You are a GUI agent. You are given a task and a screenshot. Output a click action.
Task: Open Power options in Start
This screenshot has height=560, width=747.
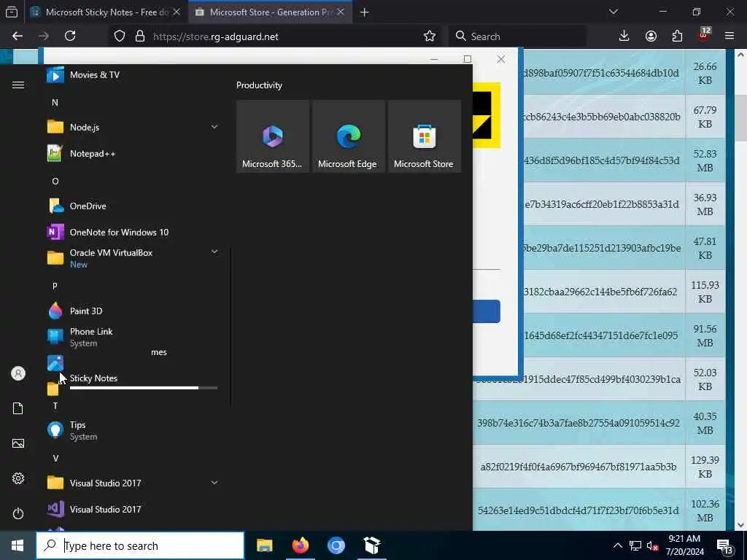[x=18, y=513]
